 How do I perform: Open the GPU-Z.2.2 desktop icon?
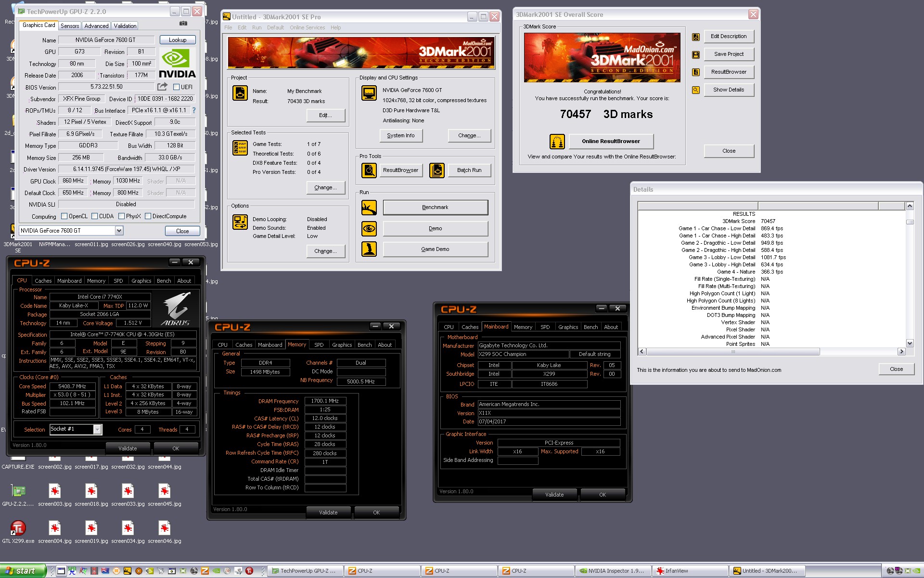[x=18, y=491]
